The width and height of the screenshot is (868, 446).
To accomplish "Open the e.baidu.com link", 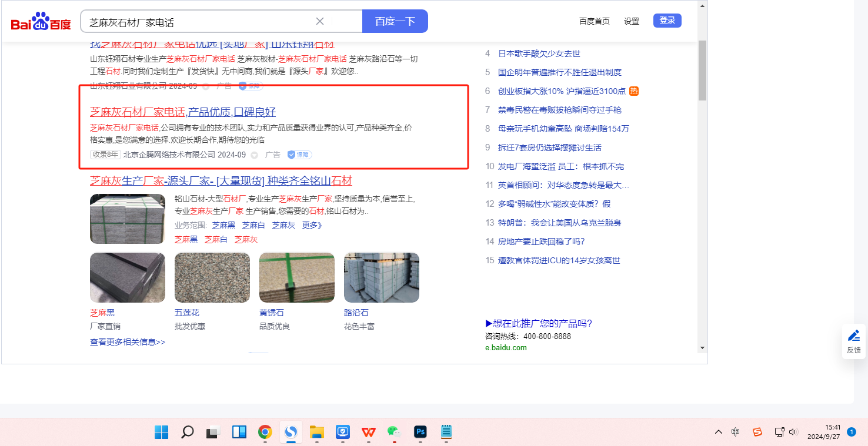I will [x=506, y=347].
